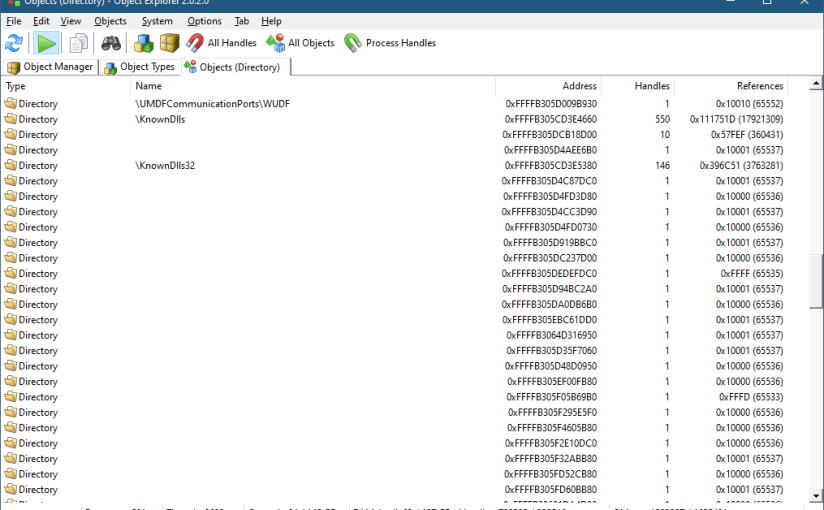Click folder icon of the \KnownDlls row
Image resolution: width=824 pixels, height=510 pixels.
pyautogui.click(x=11, y=119)
